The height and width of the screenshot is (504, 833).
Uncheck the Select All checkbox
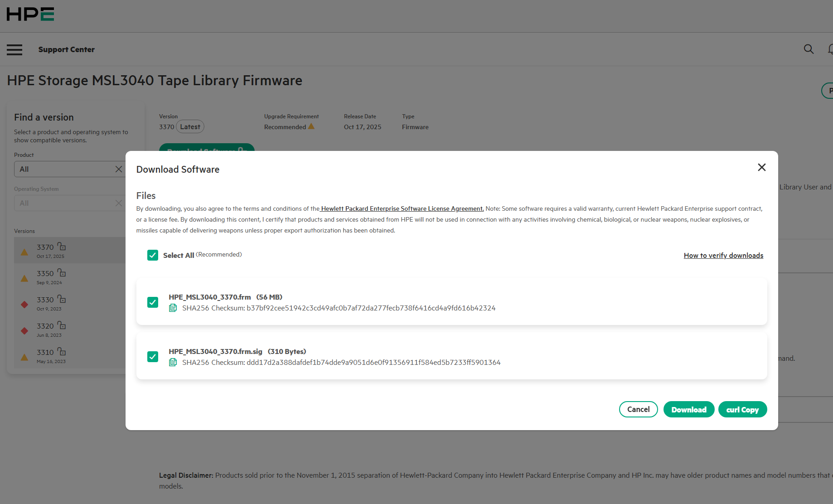[x=153, y=255]
